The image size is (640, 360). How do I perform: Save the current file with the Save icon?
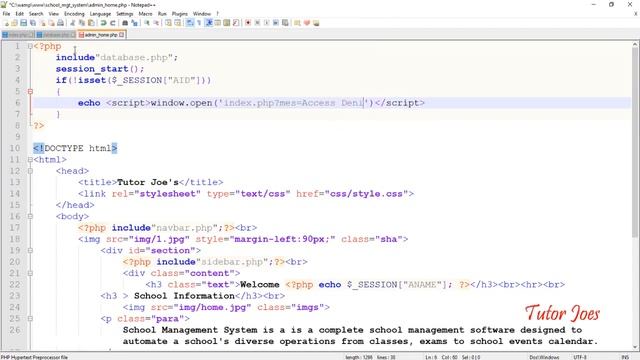point(23,23)
